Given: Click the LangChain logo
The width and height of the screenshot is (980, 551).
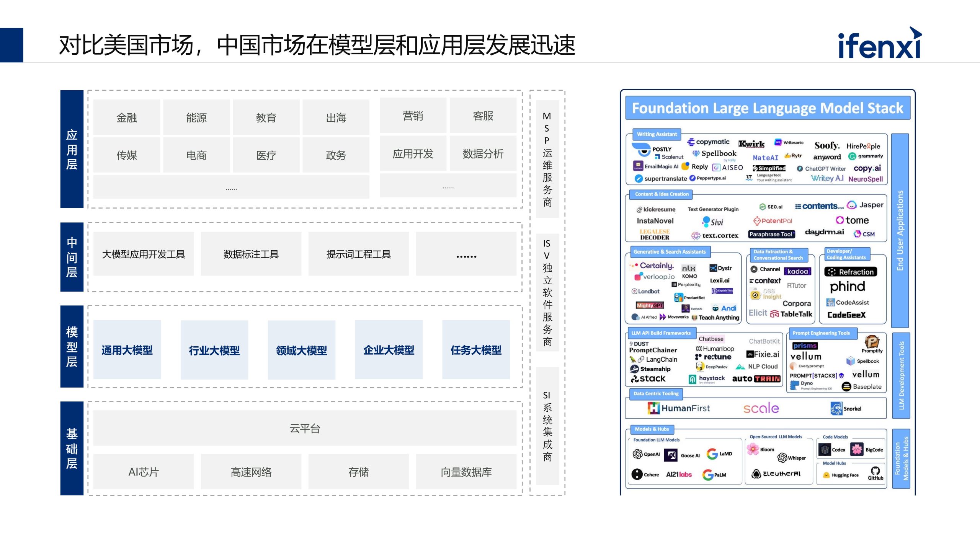Looking at the screenshot, I should click(653, 359).
